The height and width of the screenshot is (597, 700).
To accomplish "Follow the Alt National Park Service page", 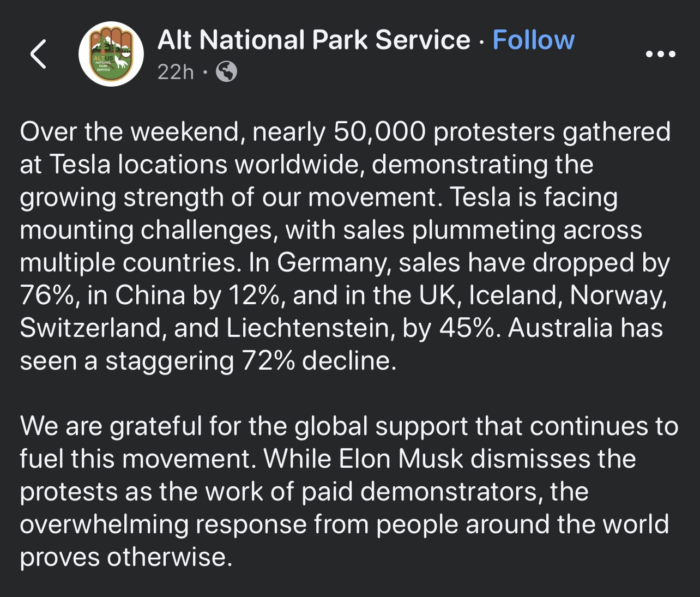I will tap(533, 40).
